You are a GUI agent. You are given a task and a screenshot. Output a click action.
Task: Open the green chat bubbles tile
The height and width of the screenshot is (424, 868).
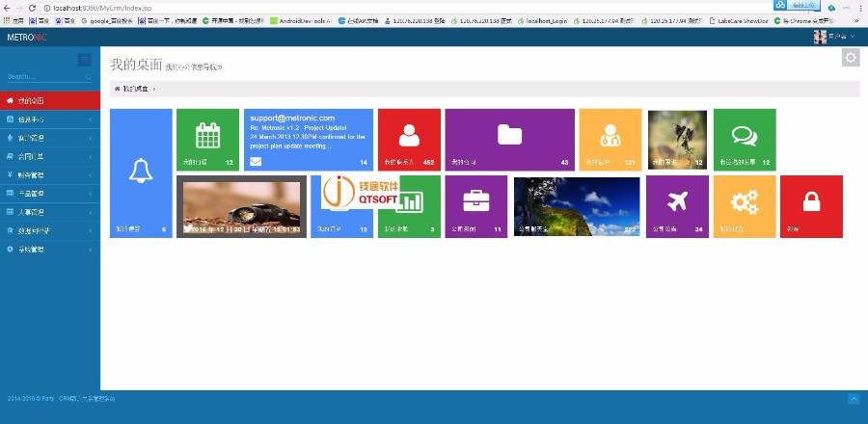coord(745,140)
